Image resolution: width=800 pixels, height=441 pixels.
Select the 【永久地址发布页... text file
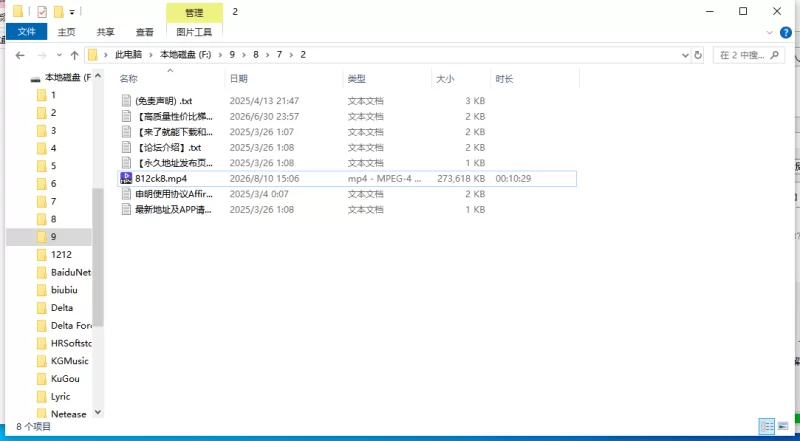click(x=173, y=163)
